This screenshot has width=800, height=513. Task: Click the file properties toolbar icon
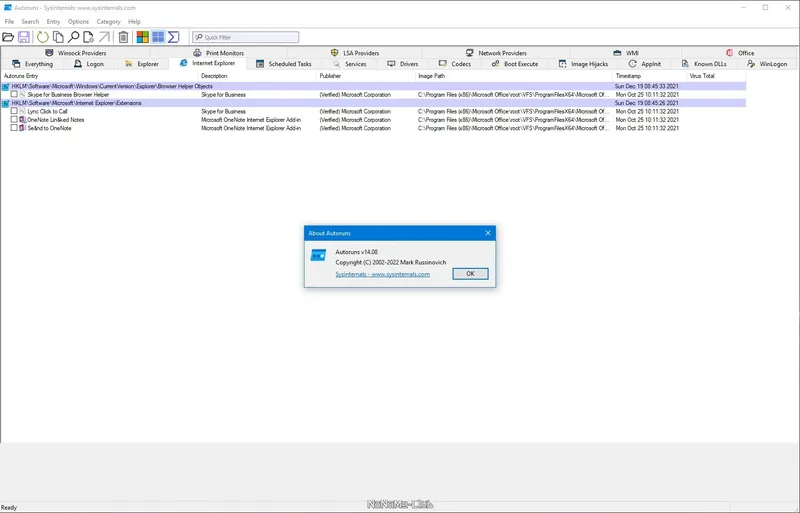point(88,37)
